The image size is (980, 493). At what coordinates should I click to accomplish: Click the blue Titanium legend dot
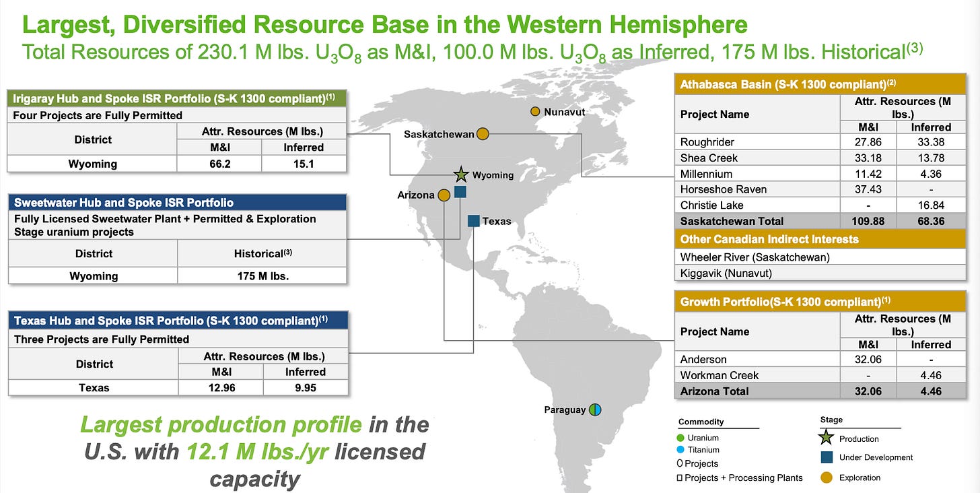coord(682,450)
